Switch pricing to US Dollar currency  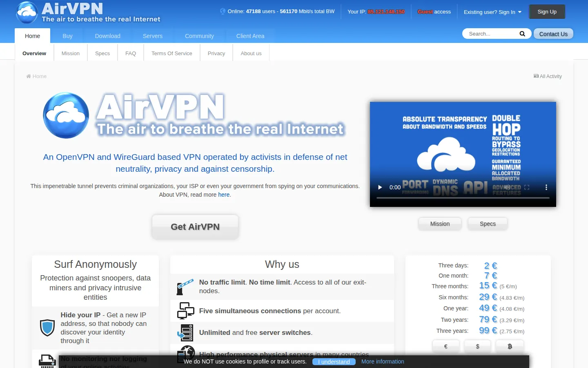[x=477, y=346]
